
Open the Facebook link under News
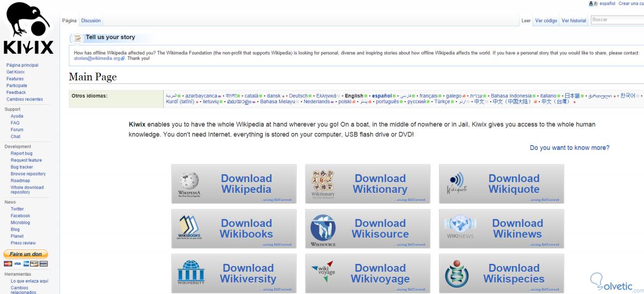tap(20, 216)
